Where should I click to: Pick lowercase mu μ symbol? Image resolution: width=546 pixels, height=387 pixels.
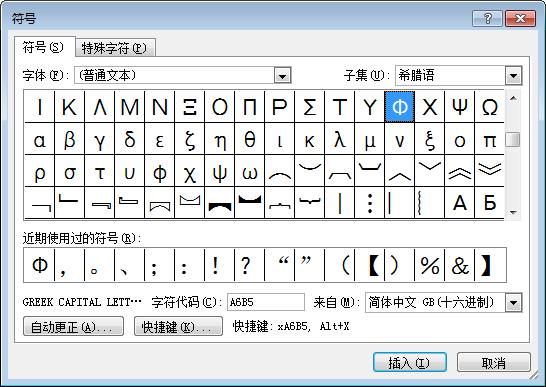tap(370, 139)
